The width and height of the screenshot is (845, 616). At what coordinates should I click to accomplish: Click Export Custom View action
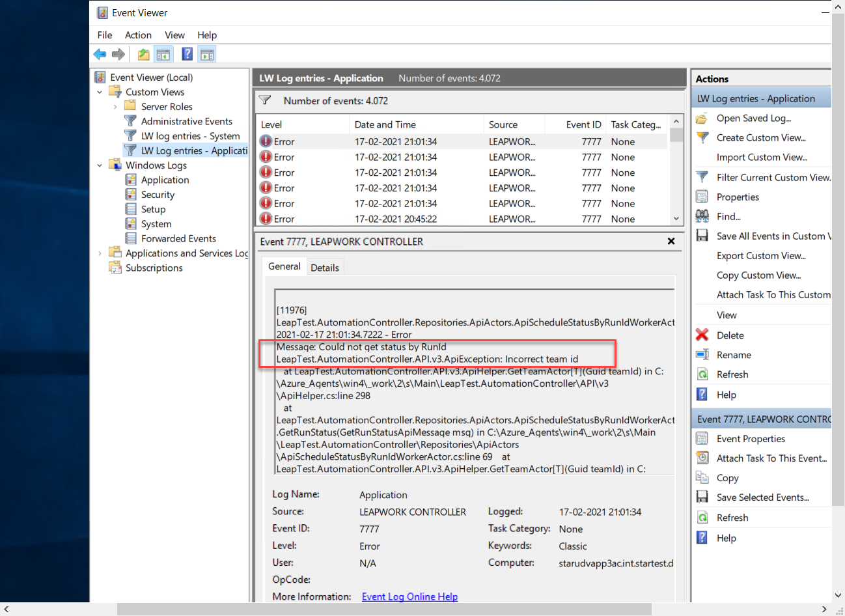(x=761, y=255)
